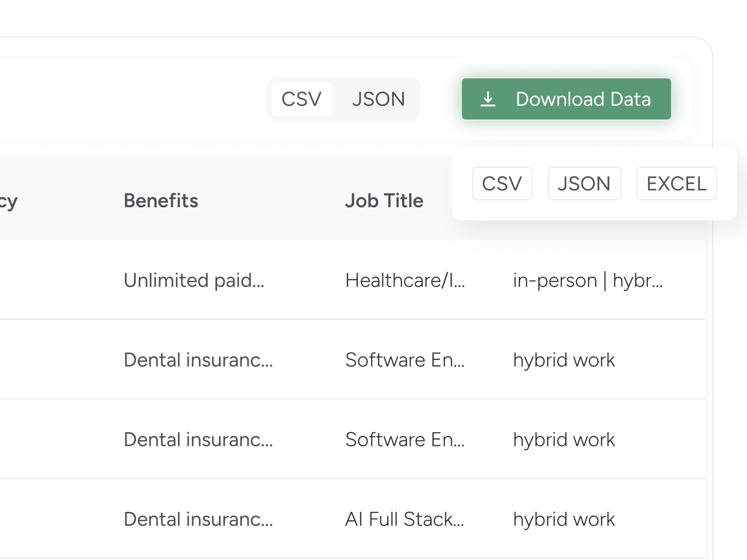Select the 'Healthcare/I...' job title cell
The width and height of the screenshot is (747, 560).
click(x=405, y=280)
